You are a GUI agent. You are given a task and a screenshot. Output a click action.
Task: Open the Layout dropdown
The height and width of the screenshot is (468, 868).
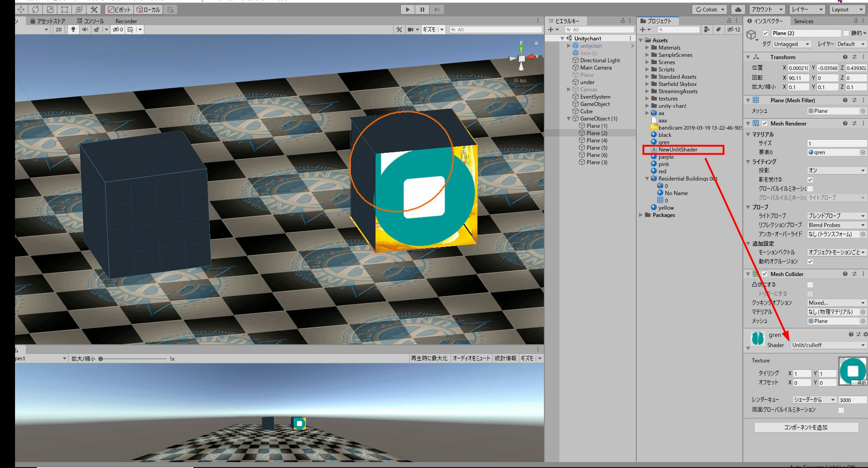click(847, 10)
